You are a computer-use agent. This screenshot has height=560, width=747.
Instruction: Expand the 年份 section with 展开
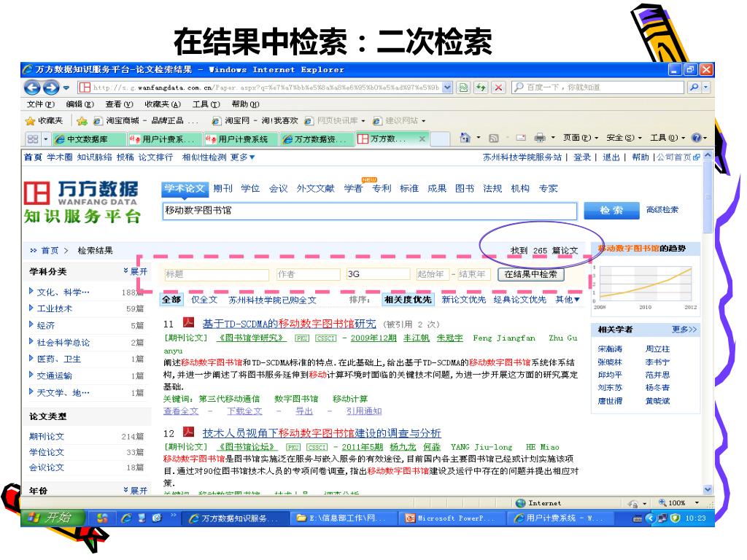[136, 491]
